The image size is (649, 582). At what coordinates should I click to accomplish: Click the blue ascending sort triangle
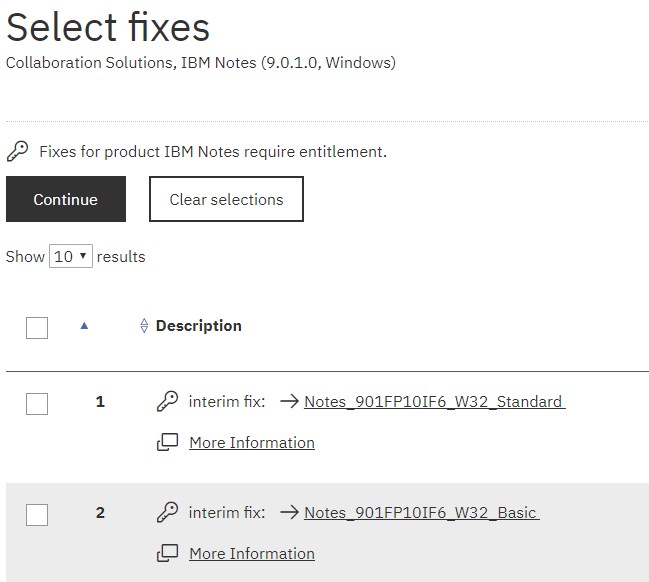point(84,326)
